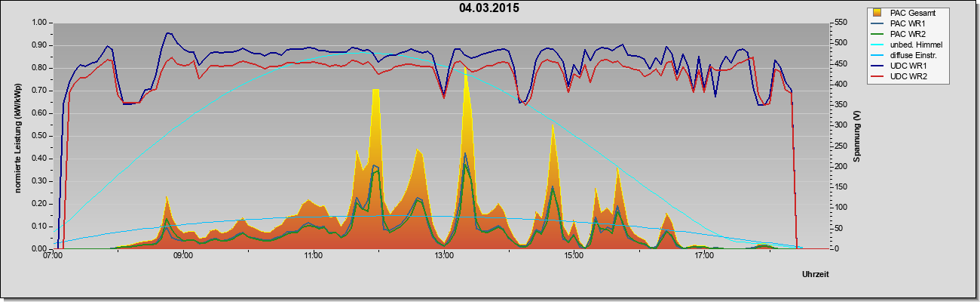Select the UDC WR1 legend entry
This screenshot has height=302, width=980.
point(906,66)
